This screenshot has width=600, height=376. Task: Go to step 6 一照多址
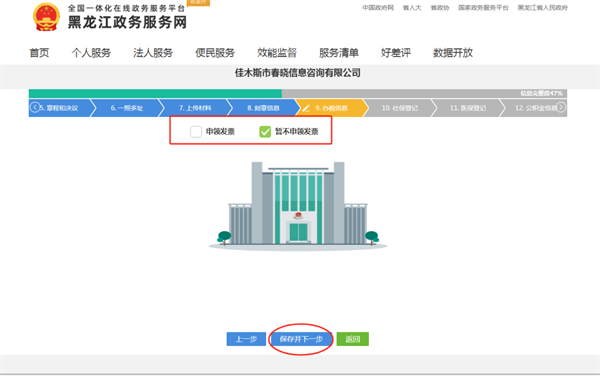(x=127, y=108)
